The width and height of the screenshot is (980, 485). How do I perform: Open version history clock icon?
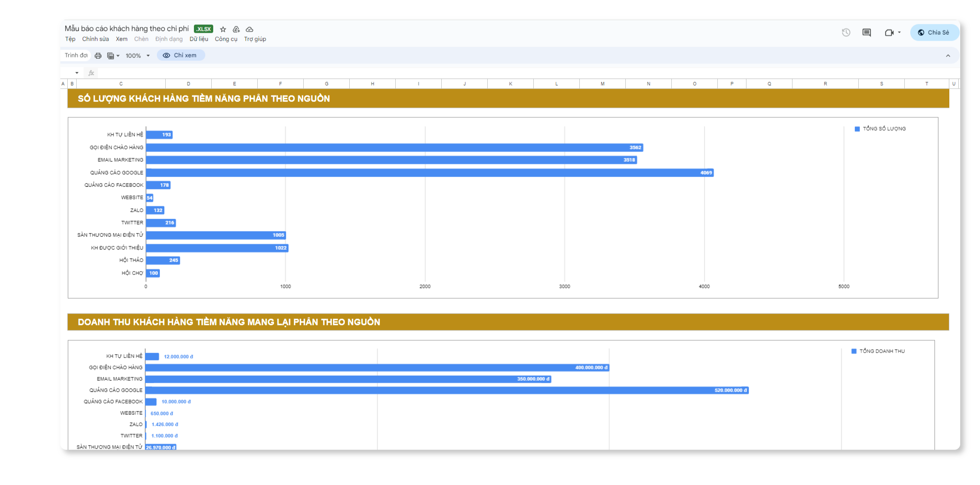pyautogui.click(x=846, y=33)
